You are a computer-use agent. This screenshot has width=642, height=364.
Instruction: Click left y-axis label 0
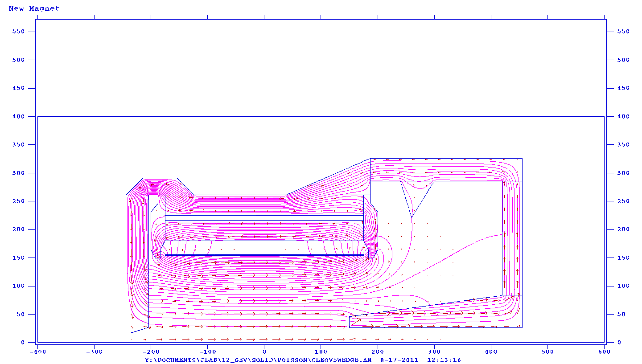22,343
